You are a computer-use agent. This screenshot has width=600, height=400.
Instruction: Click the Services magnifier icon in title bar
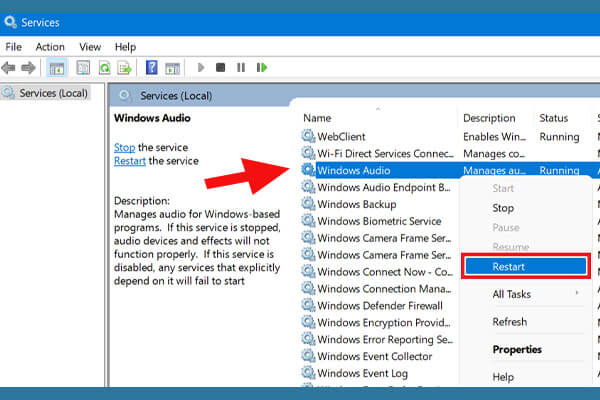coord(10,22)
